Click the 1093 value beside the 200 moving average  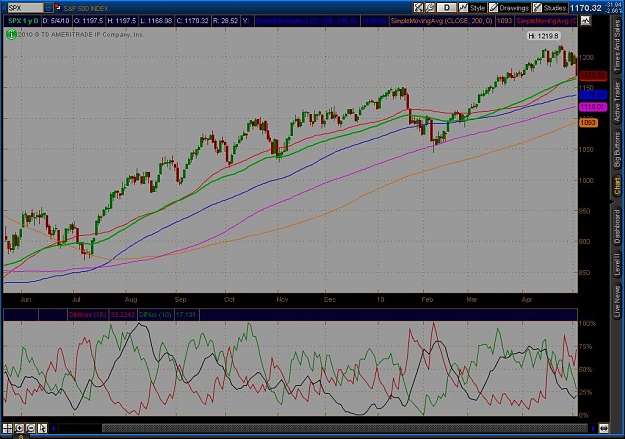[505, 21]
